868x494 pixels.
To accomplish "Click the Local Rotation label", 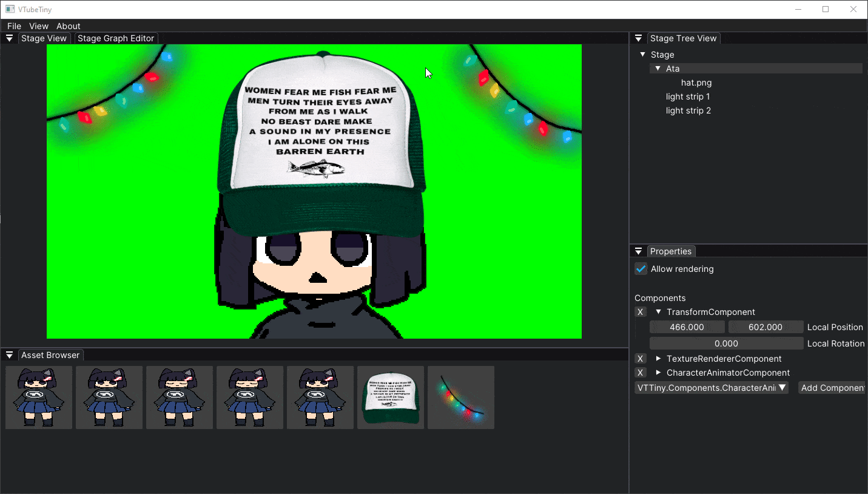I will point(836,343).
